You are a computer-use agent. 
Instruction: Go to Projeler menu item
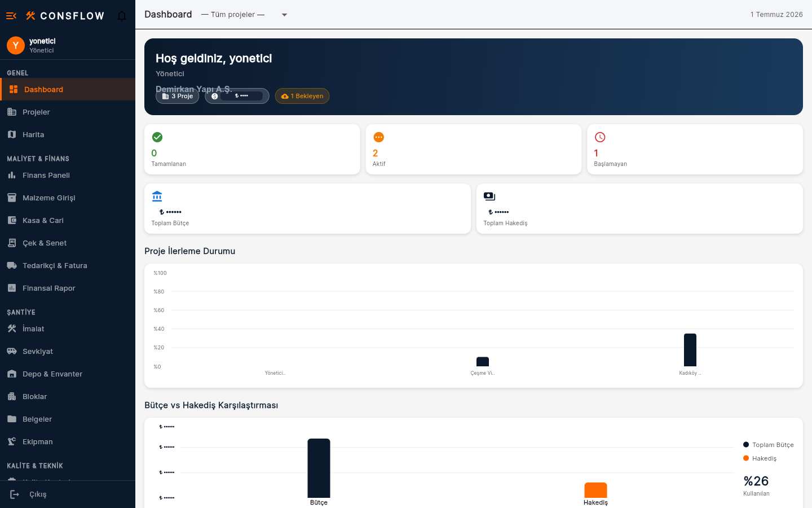click(68, 112)
